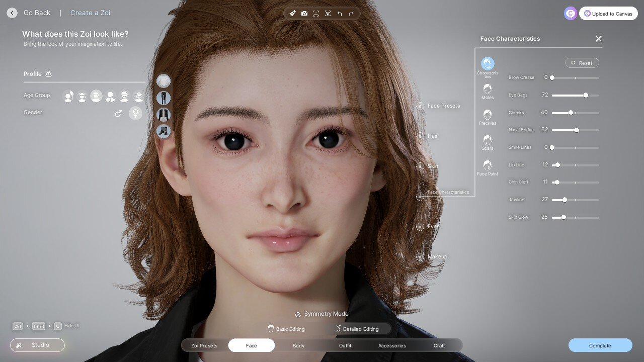Image resolution: width=644 pixels, height=362 pixels.
Task: Click the Eye Bags value 72
Action: [545, 95]
